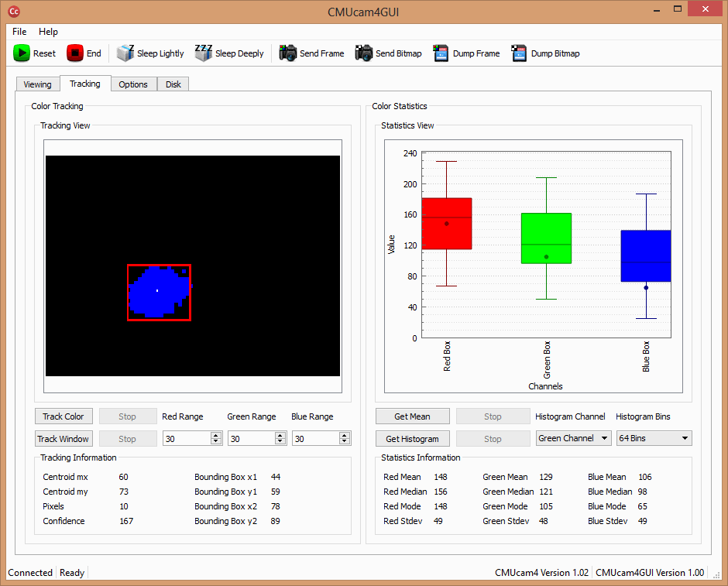Click the Blue Mode value 65
The width and height of the screenshot is (728, 586).
pos(643,506)
